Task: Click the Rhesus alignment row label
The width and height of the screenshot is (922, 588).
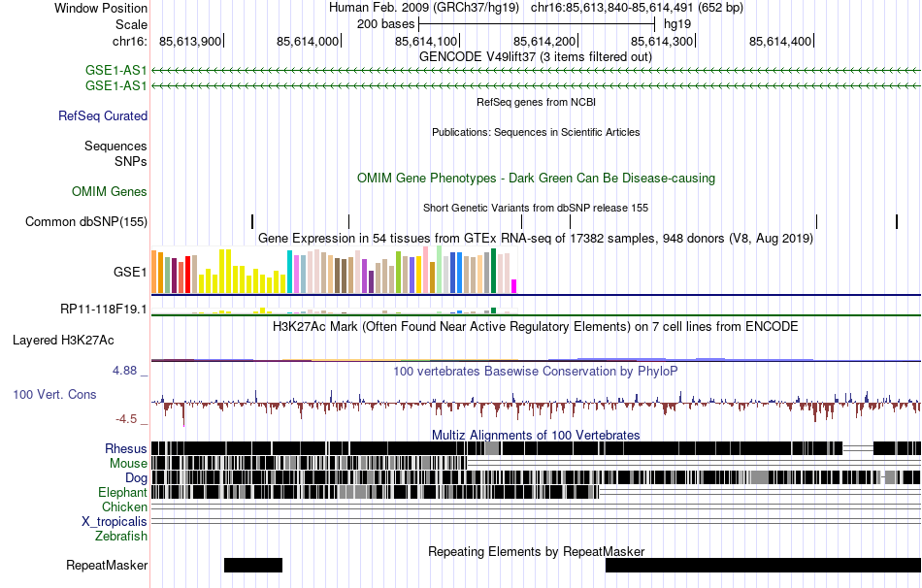Action: (x=126, y=448)
